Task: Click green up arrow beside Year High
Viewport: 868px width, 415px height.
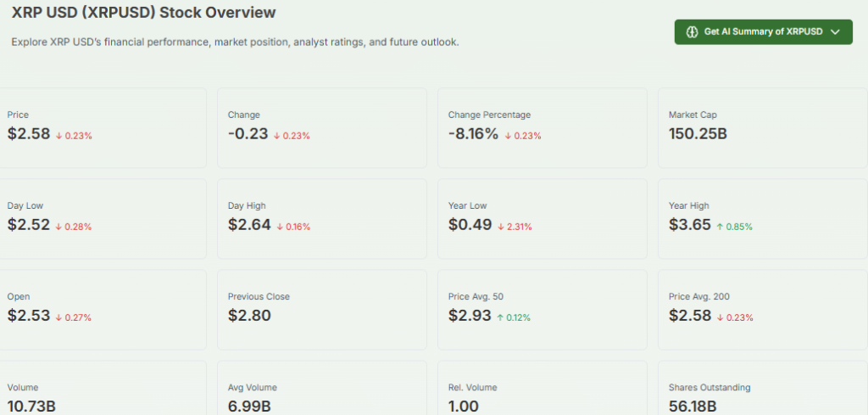Action: tap(721, 227)
